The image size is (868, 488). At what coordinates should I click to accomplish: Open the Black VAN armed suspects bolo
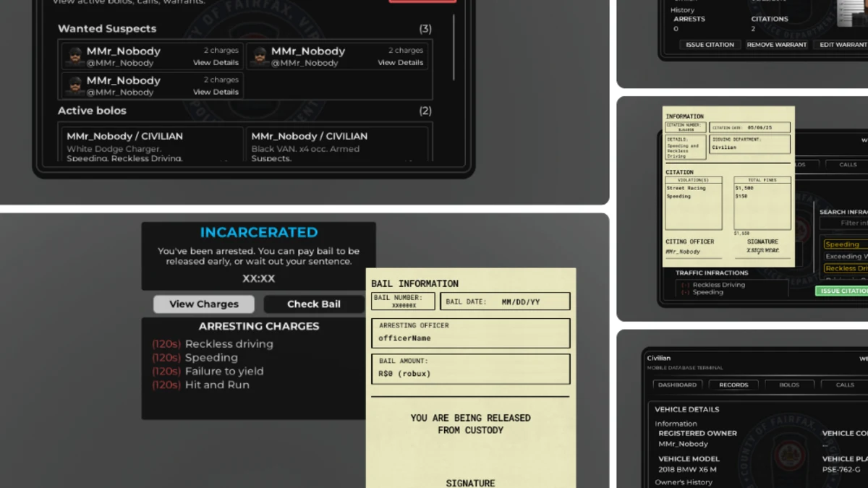pos(336,145)
